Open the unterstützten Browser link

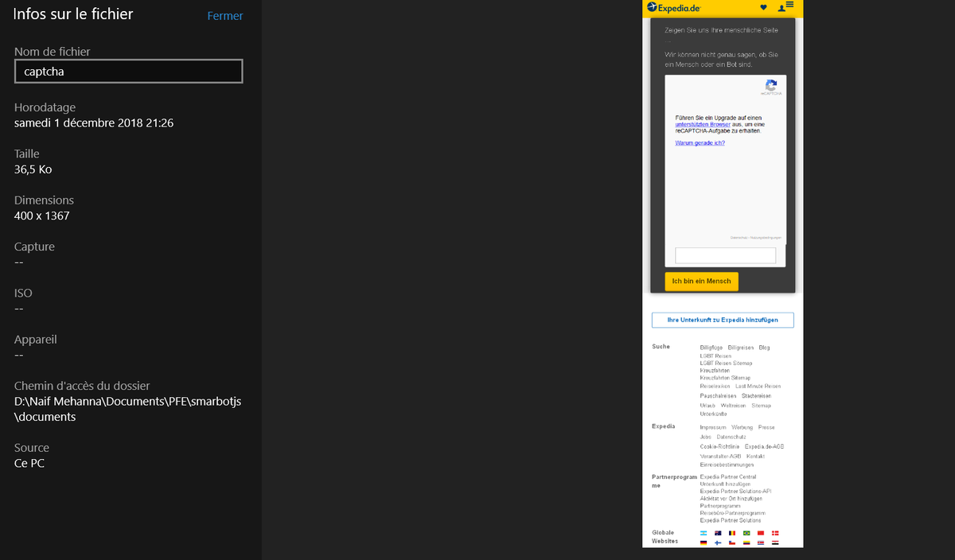(x=702, y=124)
